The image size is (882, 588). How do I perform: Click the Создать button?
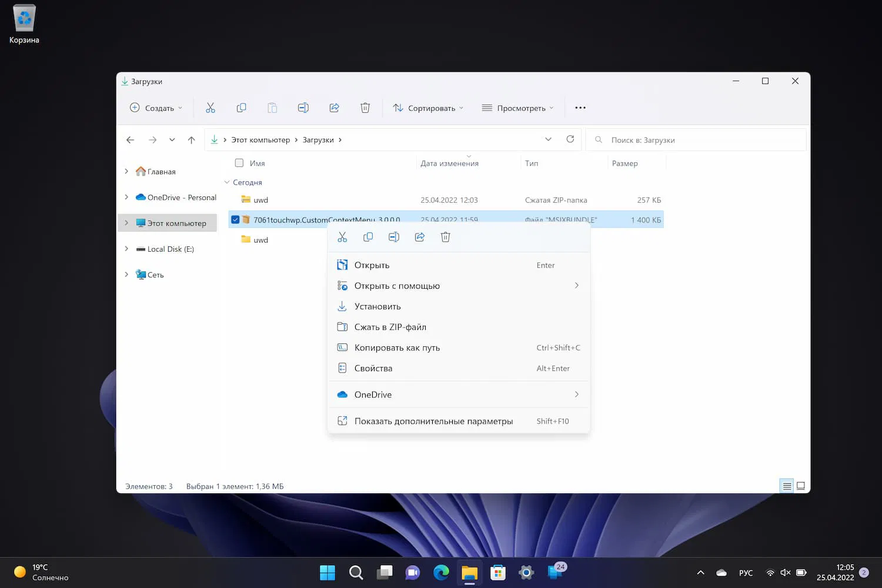pos(156,108)
